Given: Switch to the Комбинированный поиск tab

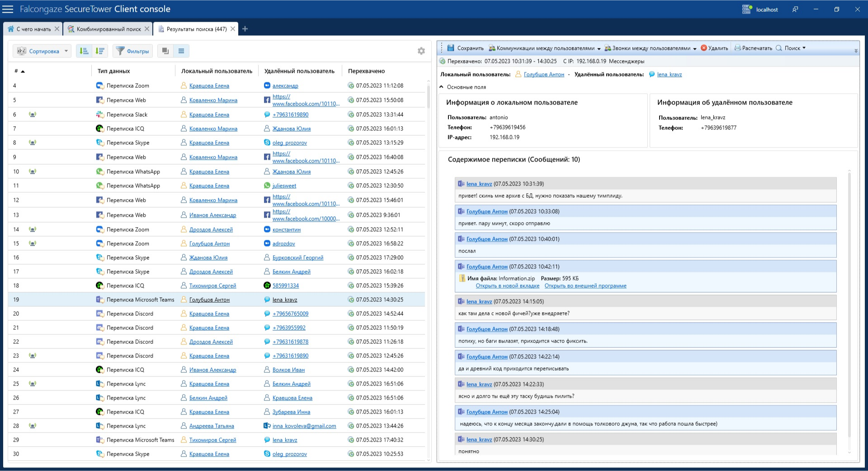Looking at the screenshot, I should tap(108, 29).
